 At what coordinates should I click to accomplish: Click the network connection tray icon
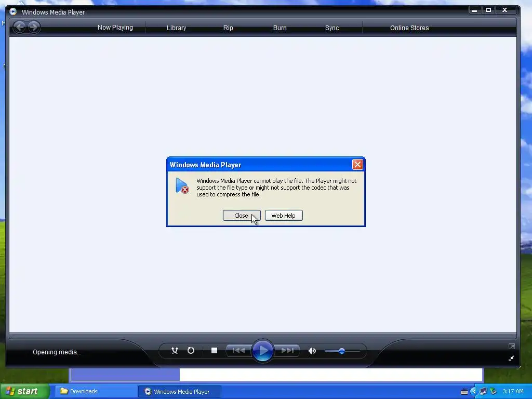click(x=484, y=392)
